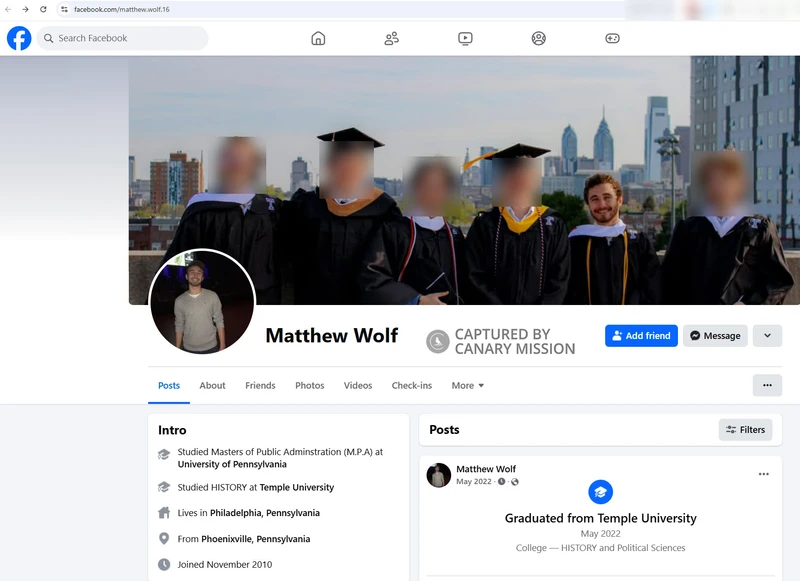Click the Add friend button
This screenshot has width=800, height=581.
641,335
